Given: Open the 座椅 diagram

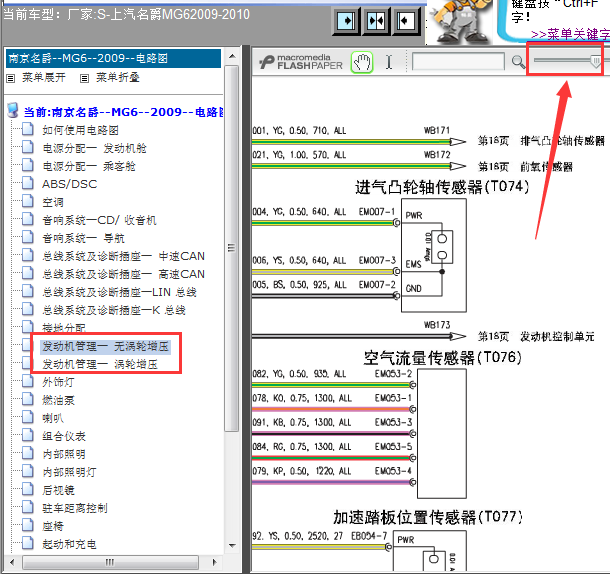Looking at the screenshot, I should click(53, 527).
